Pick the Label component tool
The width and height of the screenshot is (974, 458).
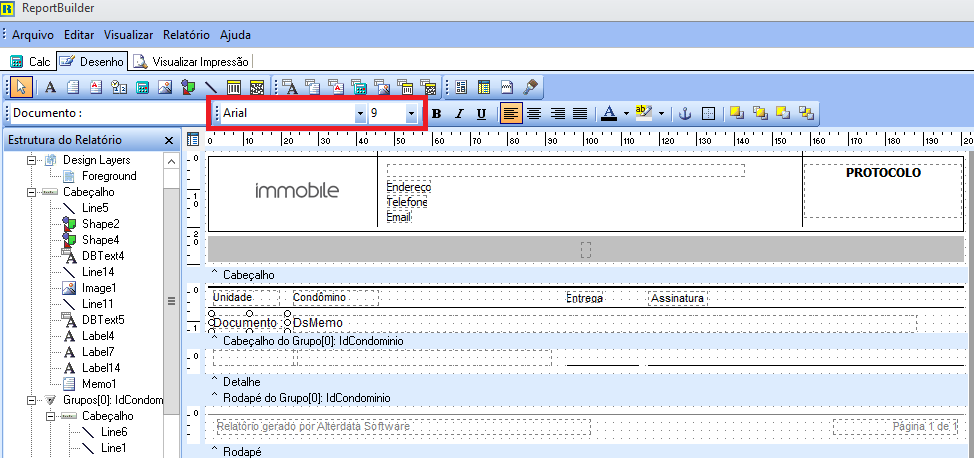(x=50, y=87)
